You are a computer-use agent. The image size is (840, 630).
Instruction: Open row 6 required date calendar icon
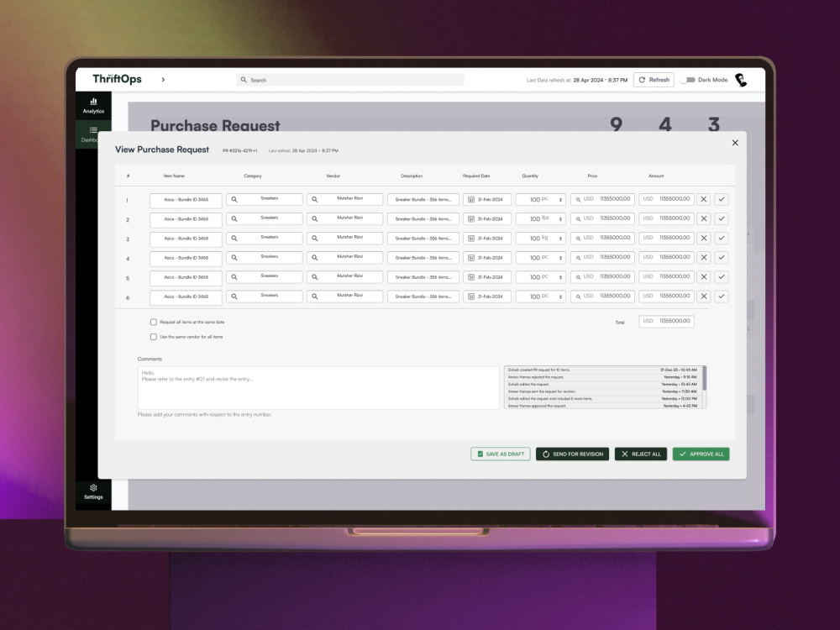(471, 297)
